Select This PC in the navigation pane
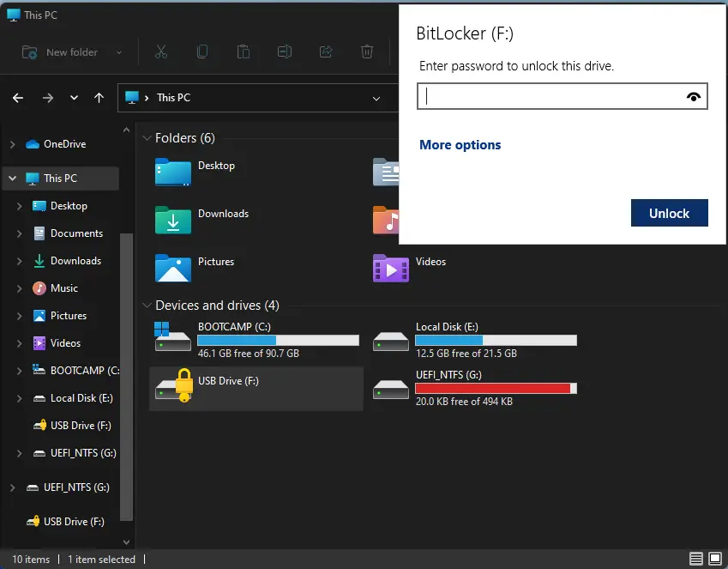The height and width of the screenshot is (569, 728). [x=60, y=178]
